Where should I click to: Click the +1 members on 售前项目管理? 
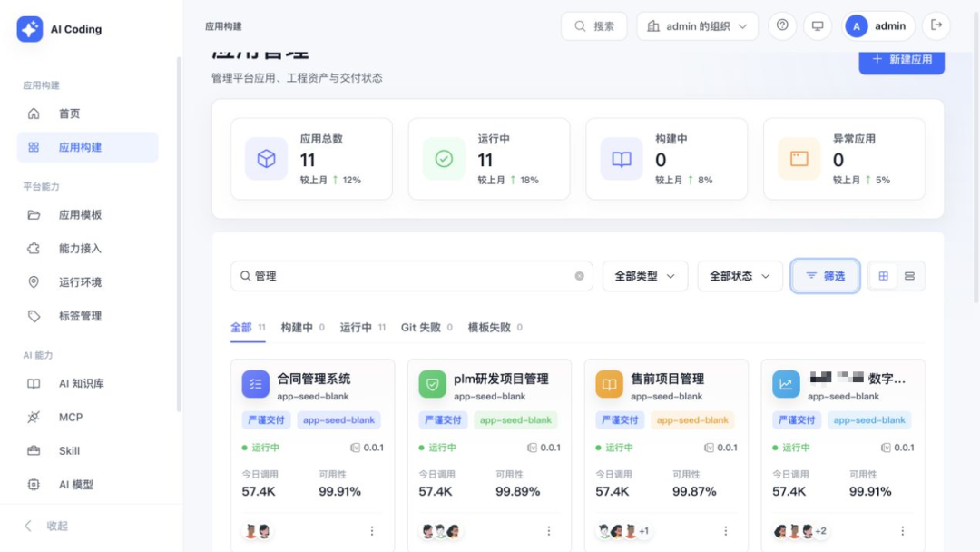(x=643, y=531)
